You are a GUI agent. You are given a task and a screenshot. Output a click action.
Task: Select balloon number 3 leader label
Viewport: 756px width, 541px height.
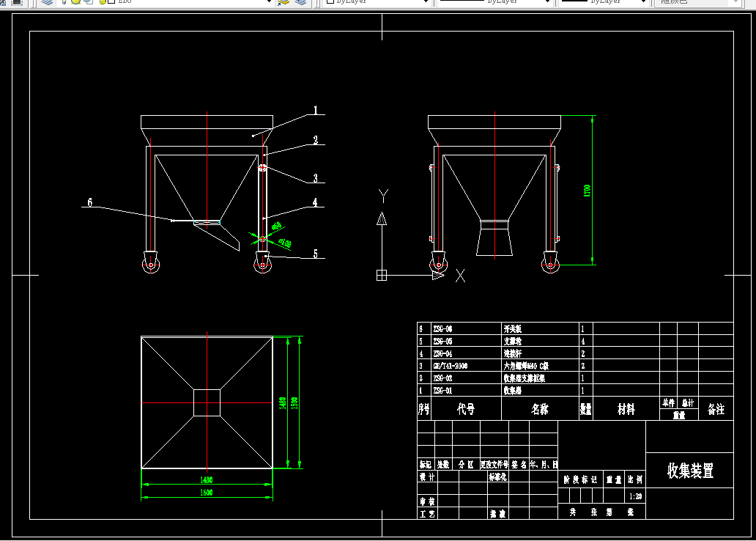(315, 178)
